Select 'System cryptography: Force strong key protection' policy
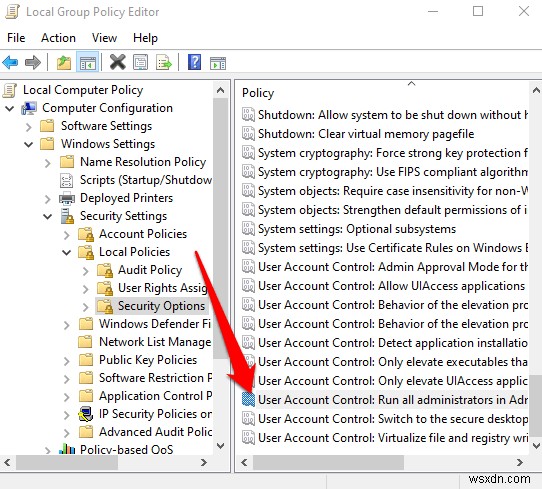 point(393,153)
